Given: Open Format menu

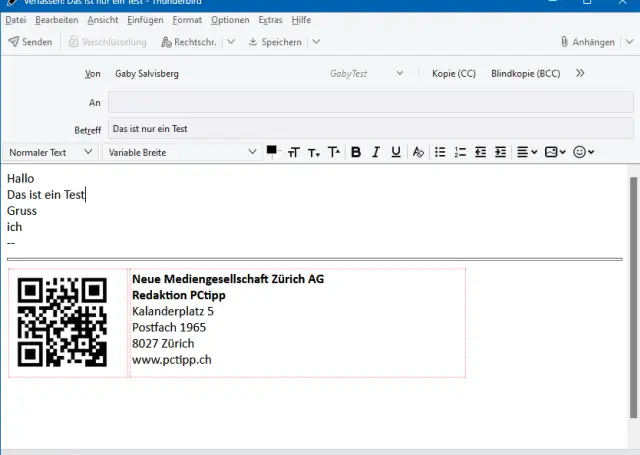Looking at the screenshot, I should (187, 20).
